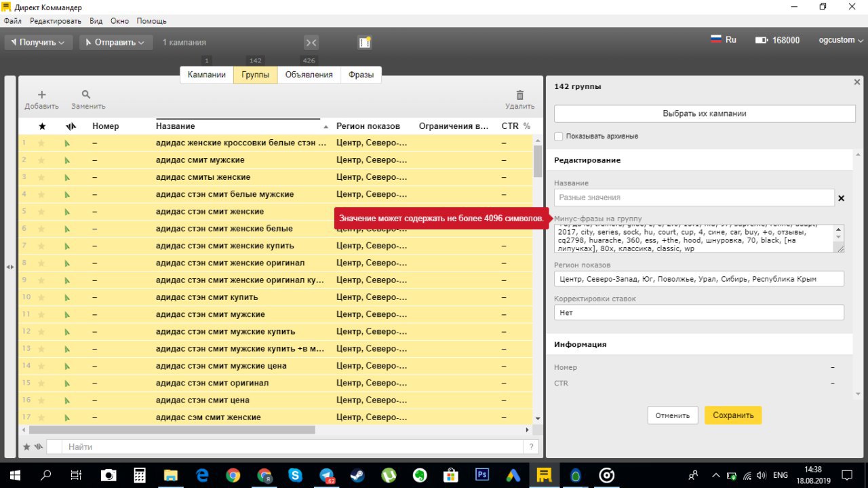Click the Заменить magnifier icon
This screenshot has width=868, height=488.
click(86, 95)
